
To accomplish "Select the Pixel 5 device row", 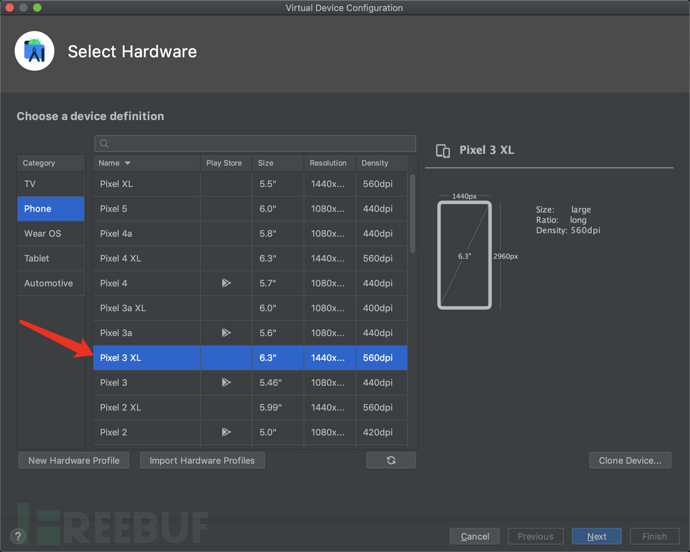I will click(250, 209).
